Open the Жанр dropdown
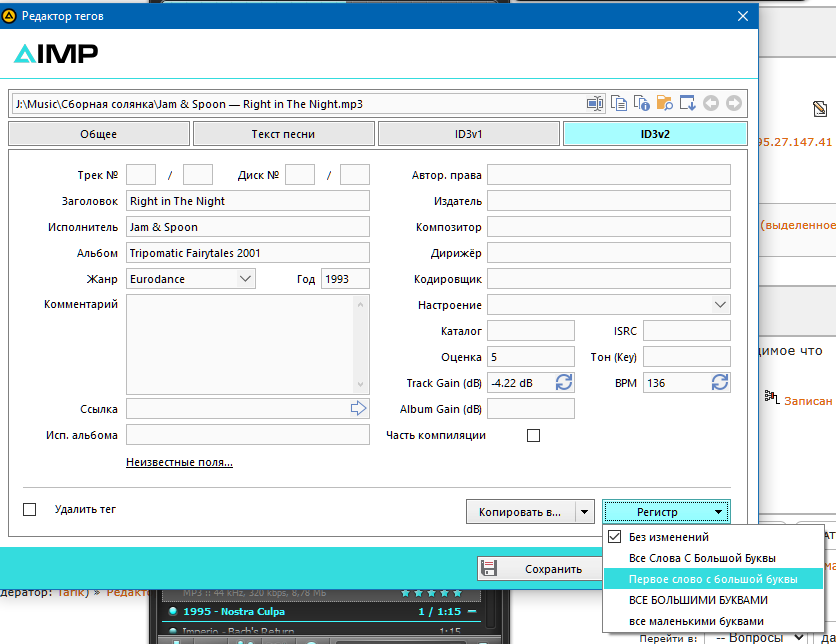 pyautogui.click(x=245, y=279)
